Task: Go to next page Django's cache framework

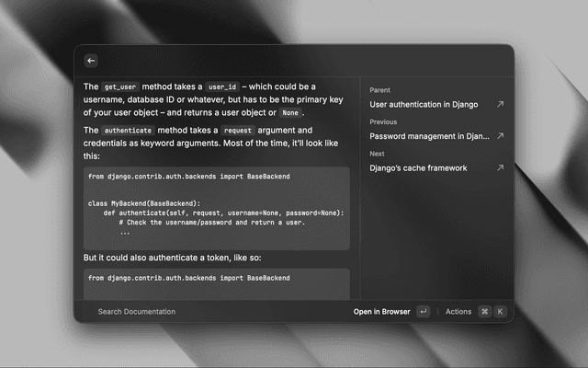Action: point(418,168)
